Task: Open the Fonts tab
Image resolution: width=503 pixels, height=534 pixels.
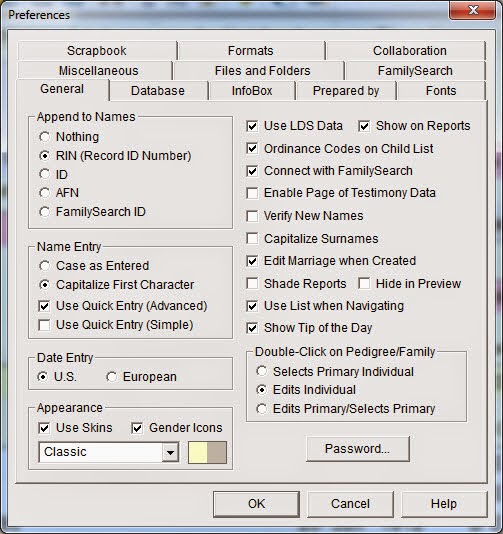Action: (x=441, y=91)
